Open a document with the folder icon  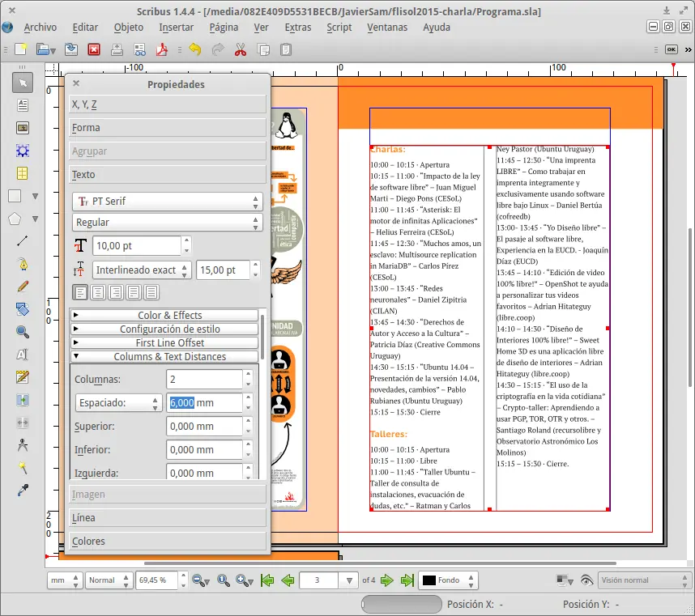(x=43, y=49)
